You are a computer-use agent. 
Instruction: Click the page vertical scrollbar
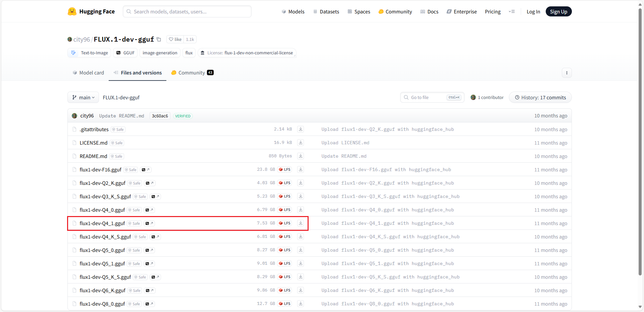coord(640,134)
